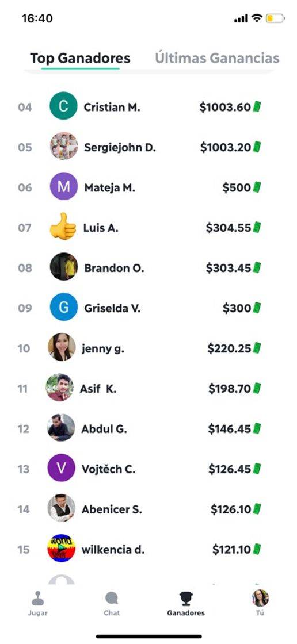Tap Abdul G.'s $146.45 amount

point(229,429)
